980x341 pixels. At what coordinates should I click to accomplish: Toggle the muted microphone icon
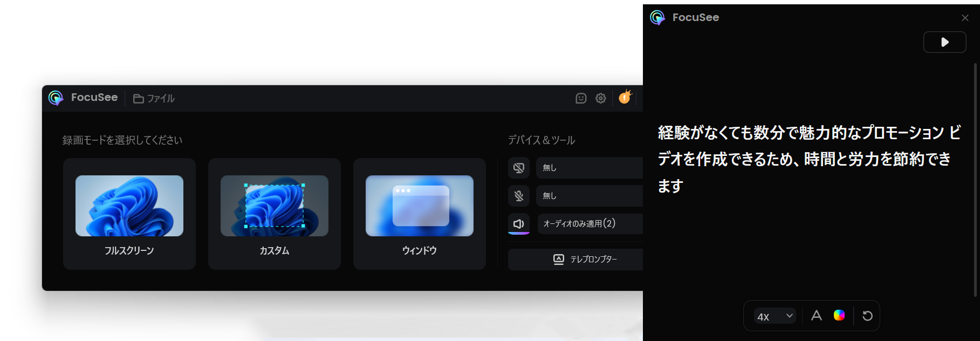click(519, 196)
